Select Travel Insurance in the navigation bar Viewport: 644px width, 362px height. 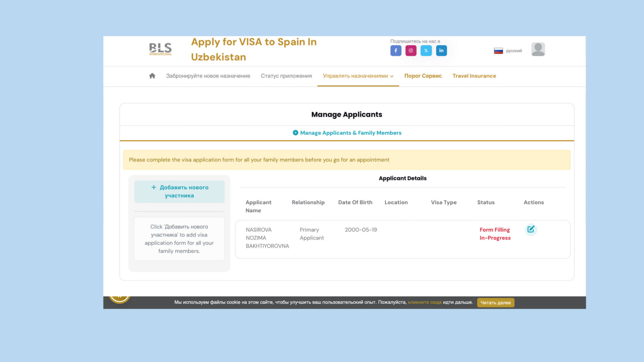pos(474,76)
